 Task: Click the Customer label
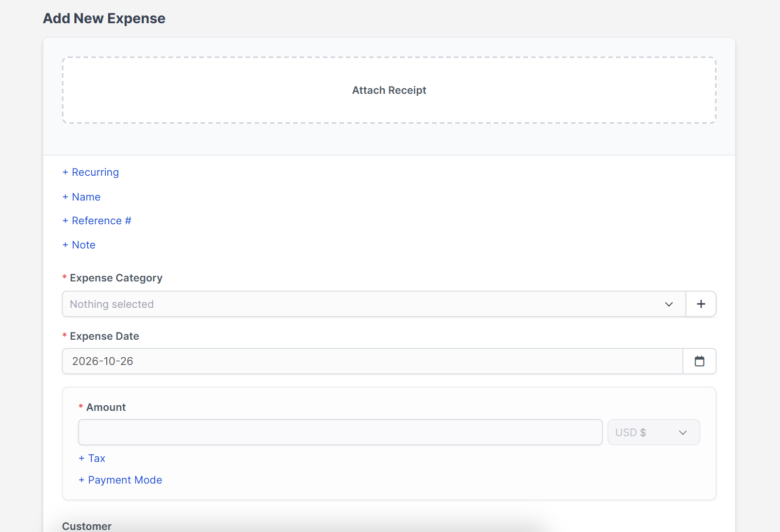[x=87, y=526]
